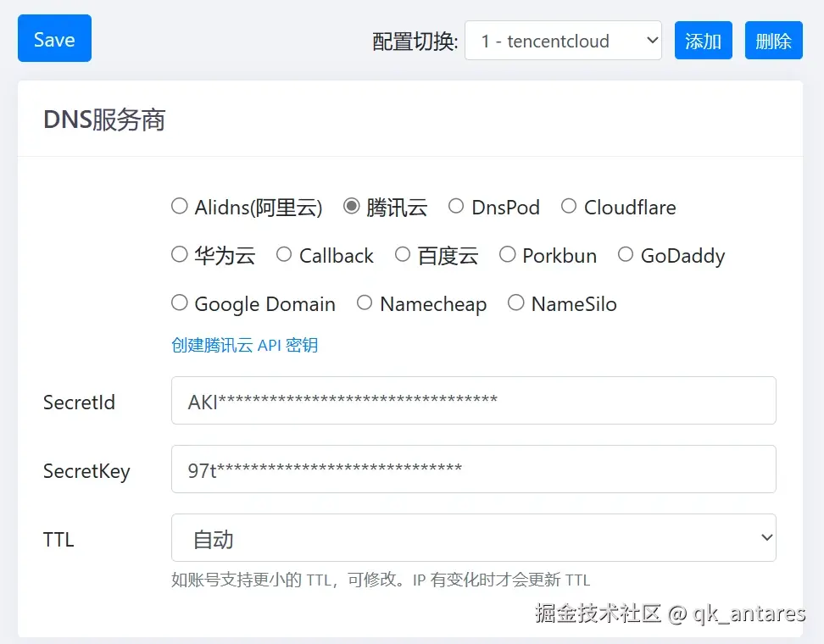Viewport: 824px width, 644px height.
Task: Click the SecretId label
Action: click(x=79, y=402)
